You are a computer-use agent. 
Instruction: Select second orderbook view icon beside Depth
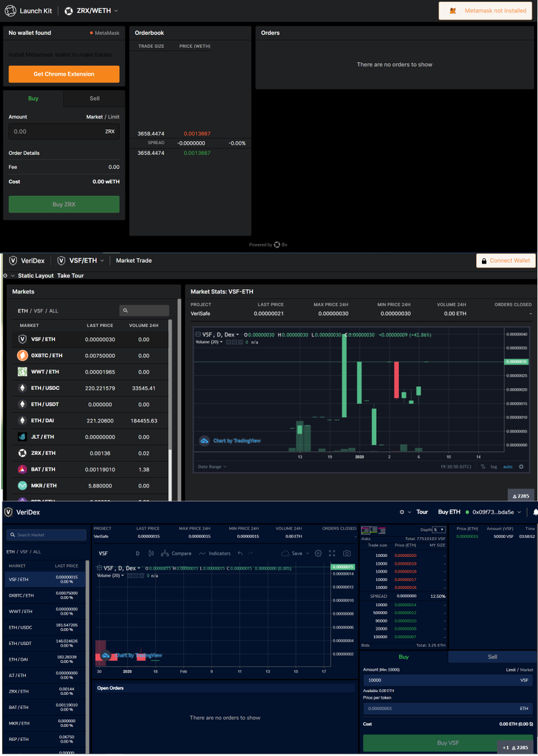pyautogui.click(x=374, y=530)
